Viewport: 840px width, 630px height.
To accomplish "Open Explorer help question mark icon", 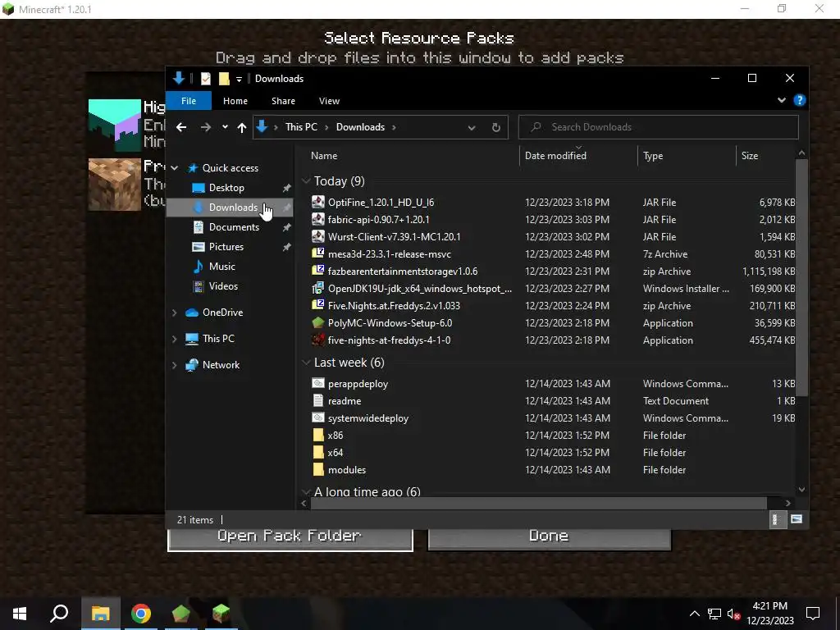I will (799, 100).
